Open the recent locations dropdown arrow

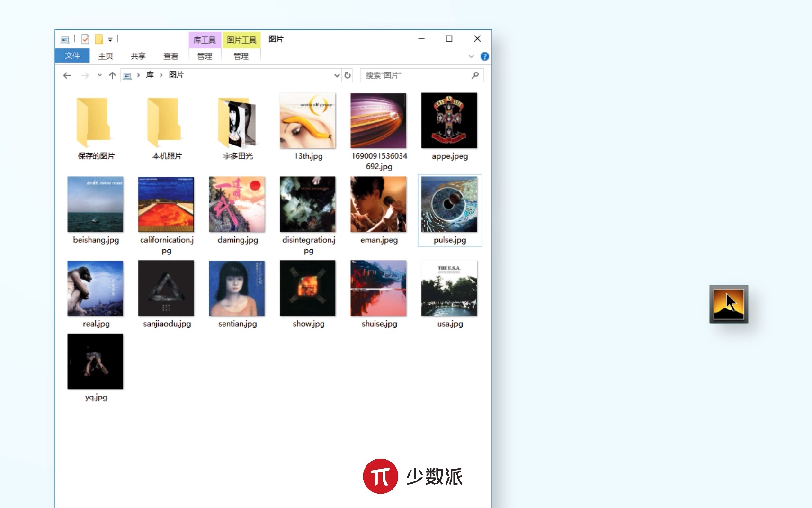[x=99, y=75]
